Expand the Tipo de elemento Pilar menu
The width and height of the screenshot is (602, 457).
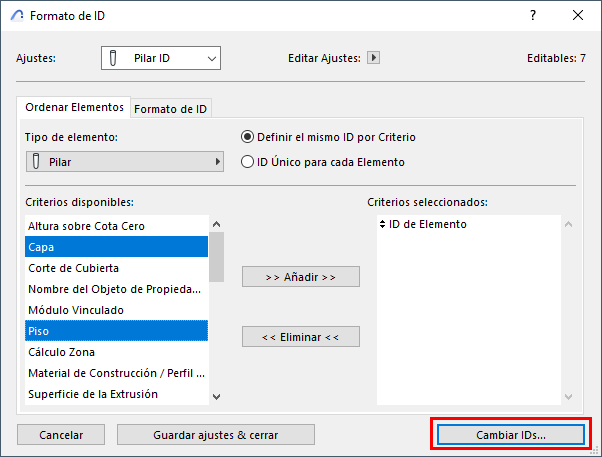124,161
